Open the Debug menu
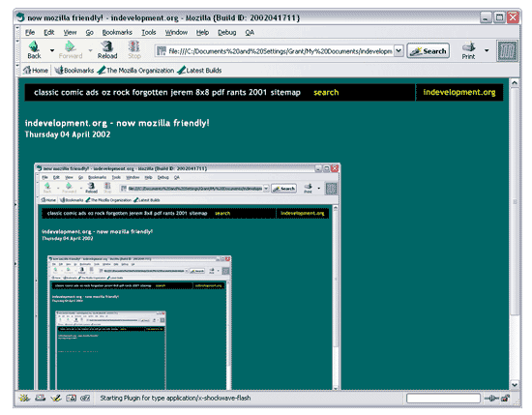 (226, 32)
